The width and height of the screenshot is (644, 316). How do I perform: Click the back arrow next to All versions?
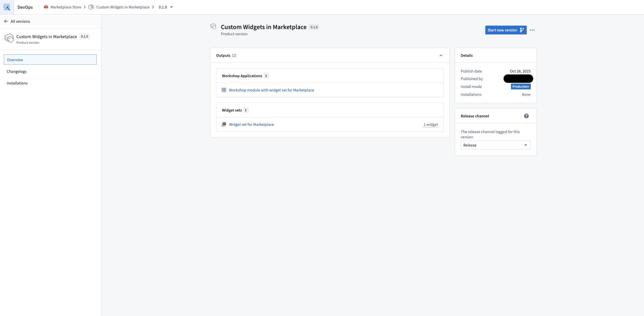6,21
